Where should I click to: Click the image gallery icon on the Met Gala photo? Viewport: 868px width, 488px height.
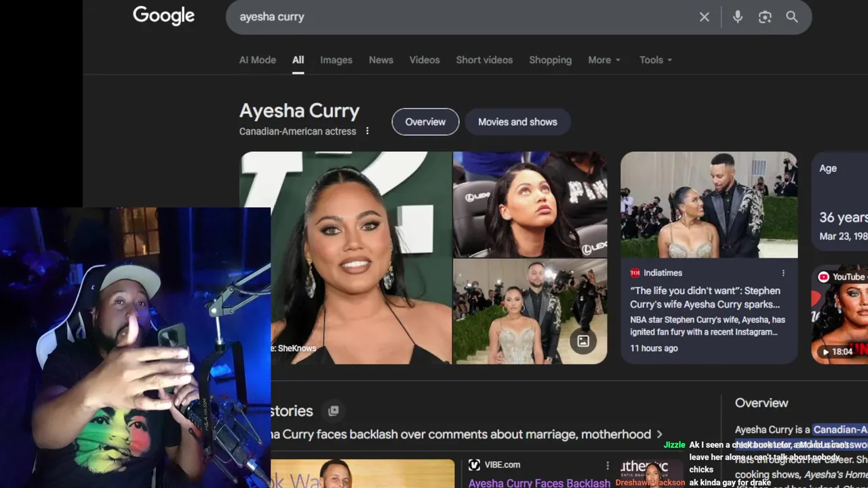583,341
